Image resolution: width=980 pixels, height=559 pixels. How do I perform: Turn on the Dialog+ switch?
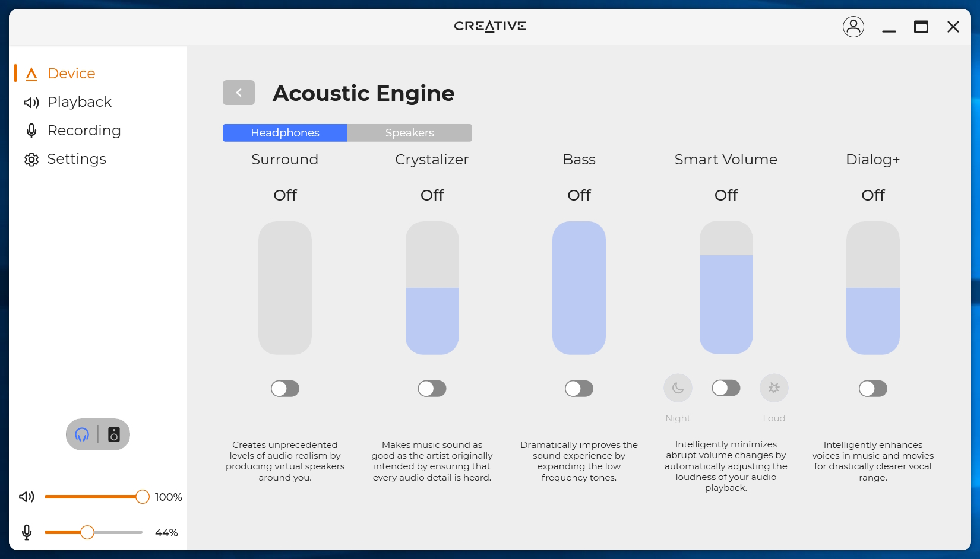[873, 389]
